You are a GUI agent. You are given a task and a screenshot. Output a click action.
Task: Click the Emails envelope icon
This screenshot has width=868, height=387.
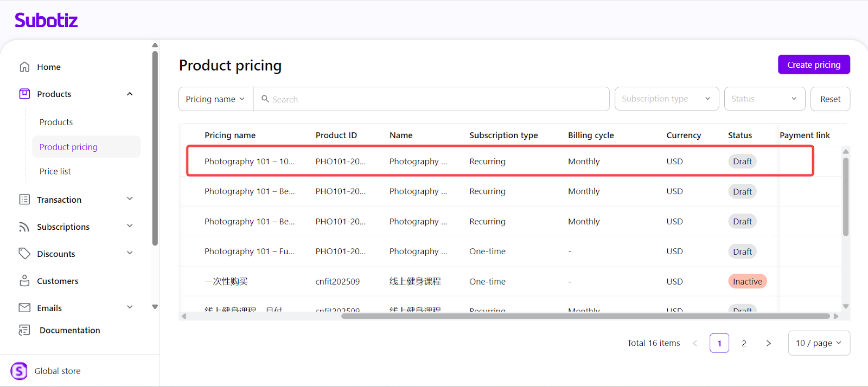coord(24,308)
